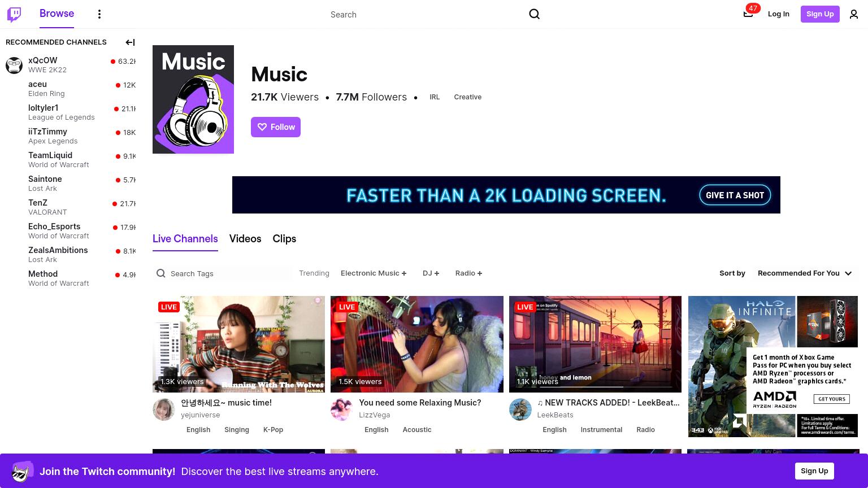Open stream title '안녕하세요~ music time!'
The height and width of the screenshot is (488, 868).
coord(226,403)
